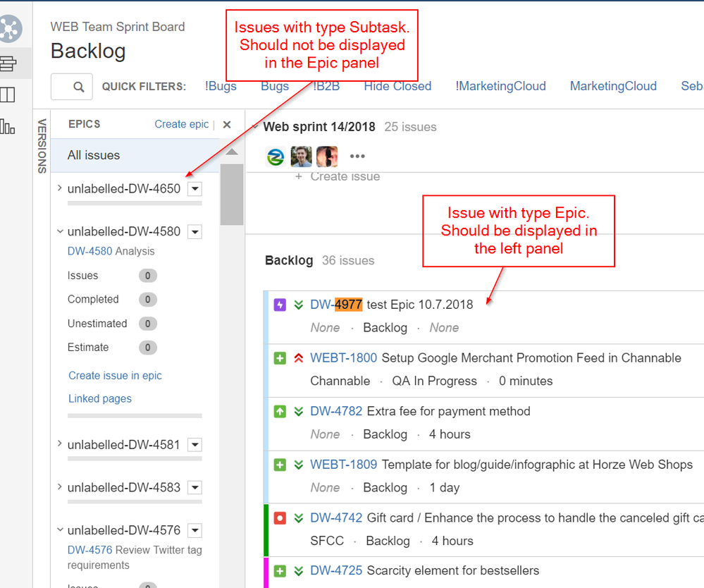Open dropdown menu for unlabelled-DW-4650

(195, 189)
